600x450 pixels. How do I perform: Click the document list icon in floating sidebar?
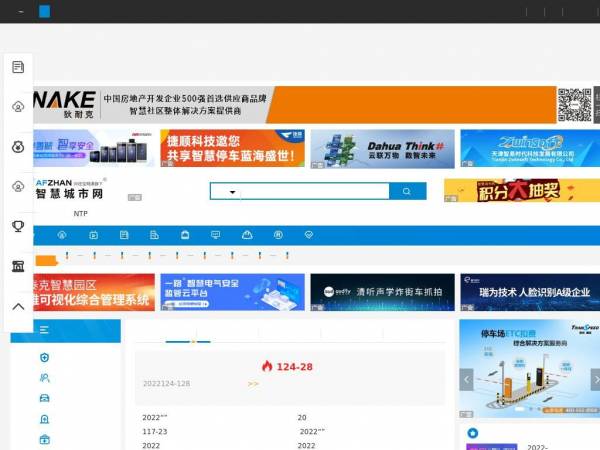(18, 67)
